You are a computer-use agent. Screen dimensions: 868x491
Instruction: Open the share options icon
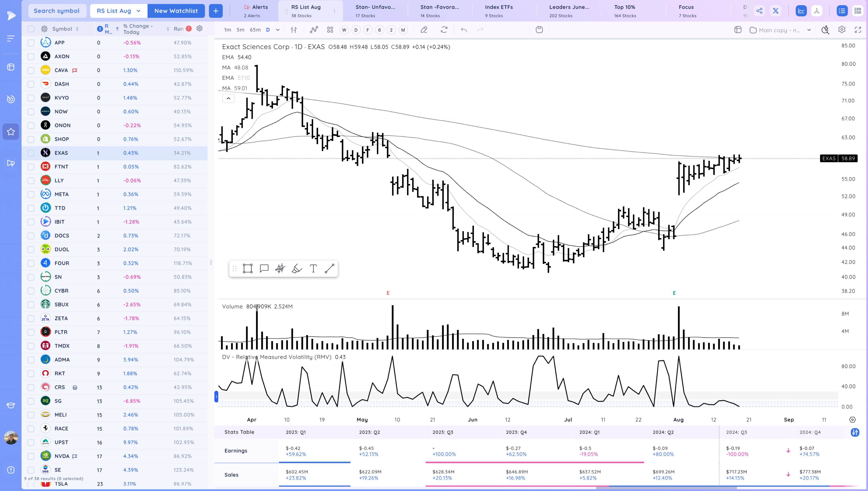[x=759, y=10]
